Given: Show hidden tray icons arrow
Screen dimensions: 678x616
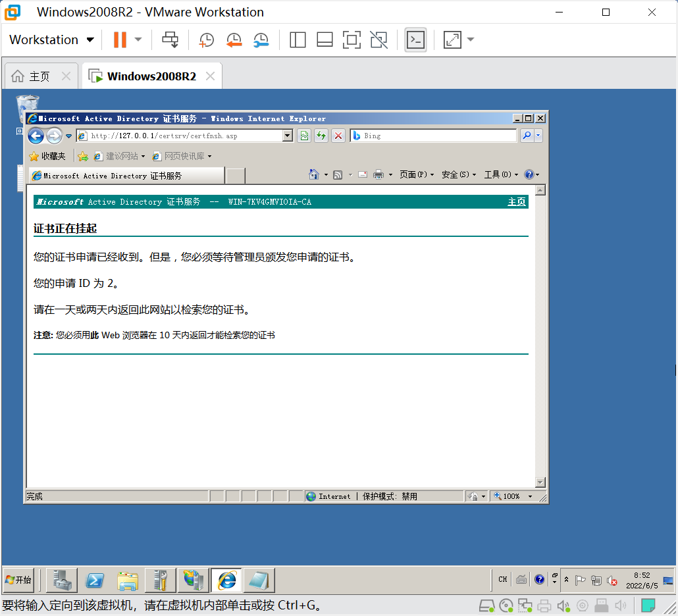Looking at the screenshot, I should coord(566,580).
